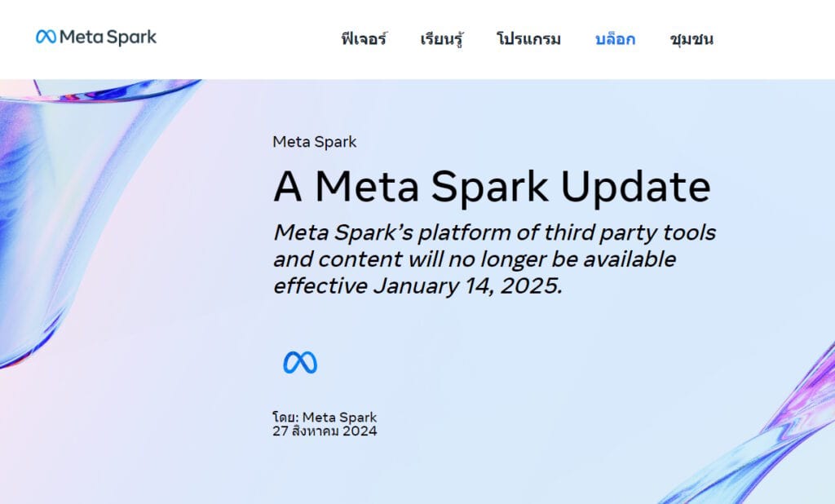Open the ชุมชน navigation item
The image size is (835, 504).
click(x=691, y=38)
